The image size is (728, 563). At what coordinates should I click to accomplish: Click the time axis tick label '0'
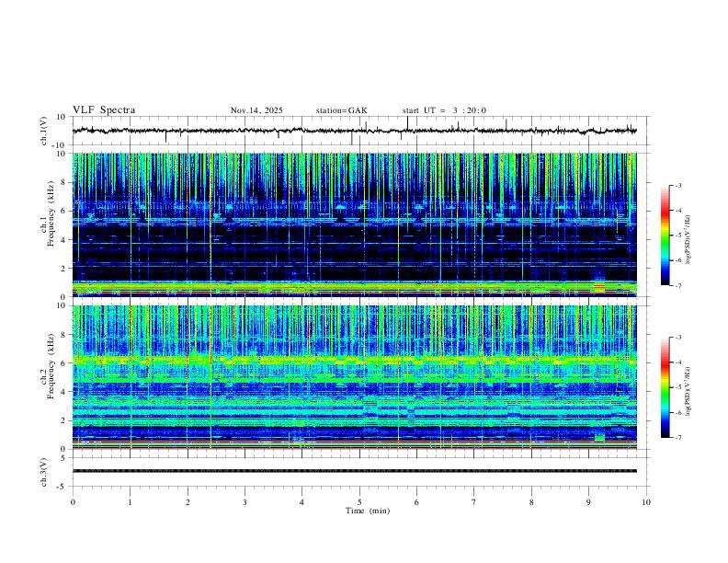73,502
